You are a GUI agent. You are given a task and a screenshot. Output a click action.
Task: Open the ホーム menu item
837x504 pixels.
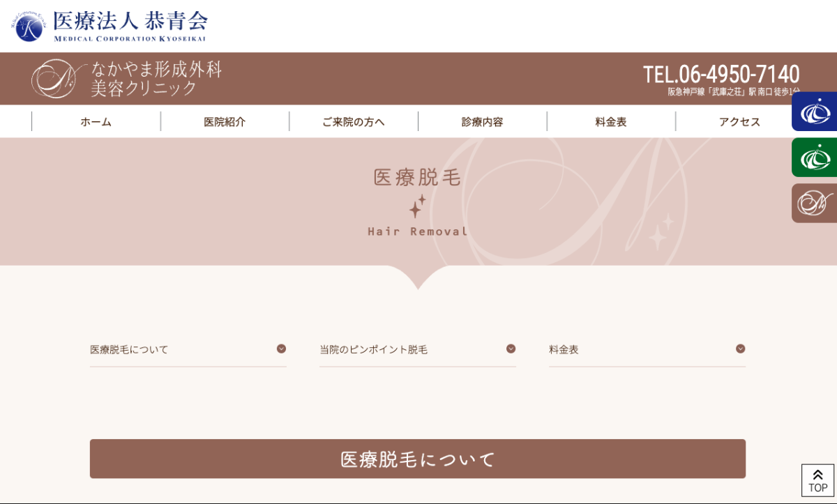point(96,122)
